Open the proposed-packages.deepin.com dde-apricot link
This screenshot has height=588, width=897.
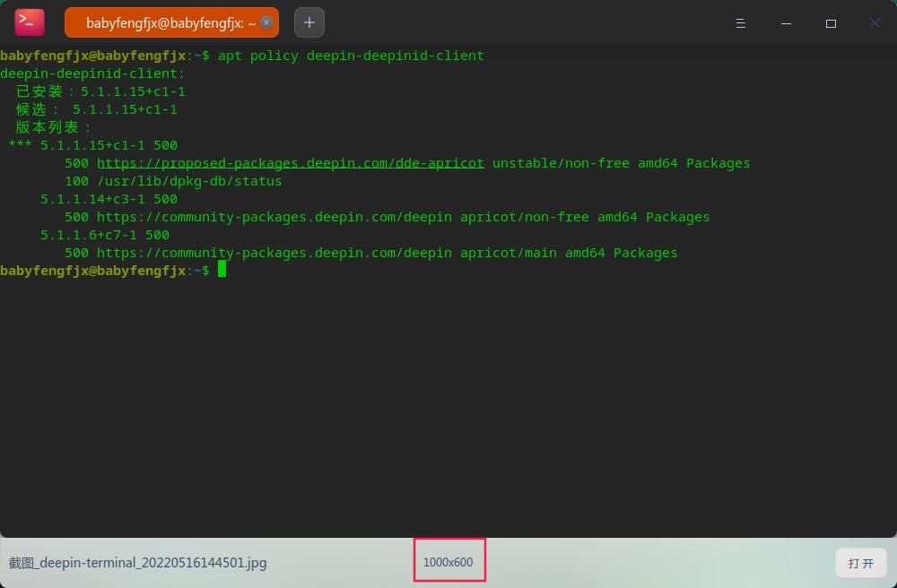pyautogui.click(x=291, y=163)
